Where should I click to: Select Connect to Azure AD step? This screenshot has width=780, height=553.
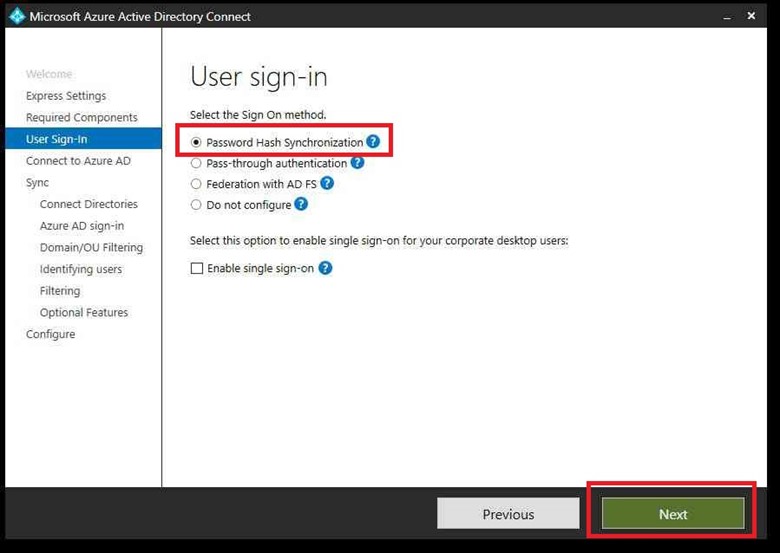(x=78, y=161)
